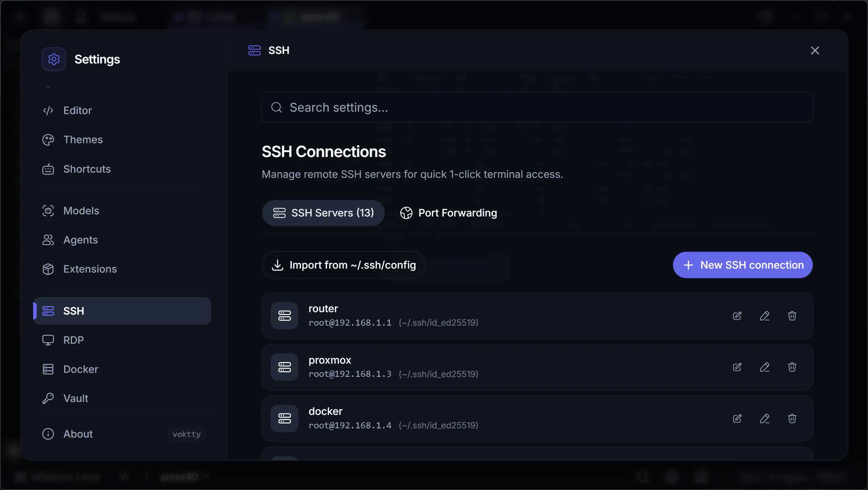
Task: Import servers from ~/.ssh/config
Action: pyautogui.click(x=343, y=265)
